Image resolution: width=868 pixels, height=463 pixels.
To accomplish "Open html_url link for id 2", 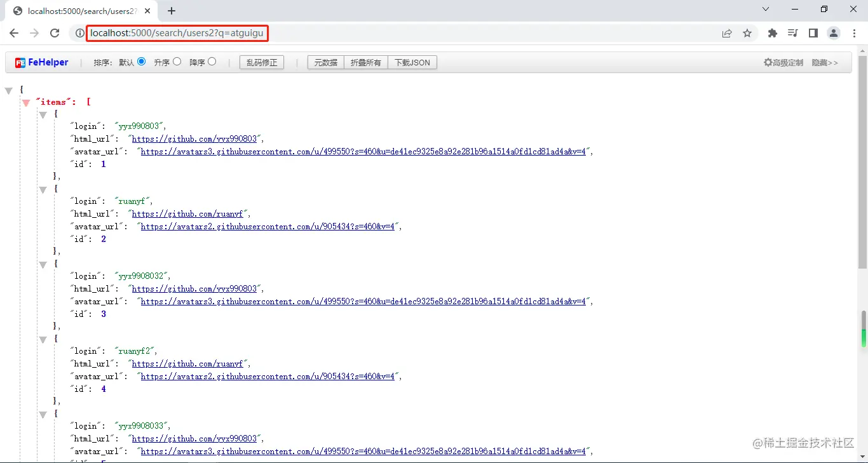I will point(187,214).
